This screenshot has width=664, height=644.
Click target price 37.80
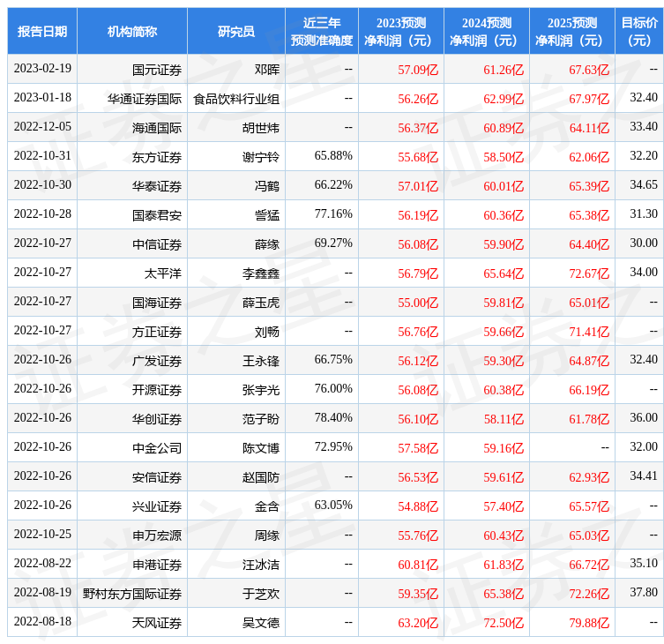pos(644,593)
